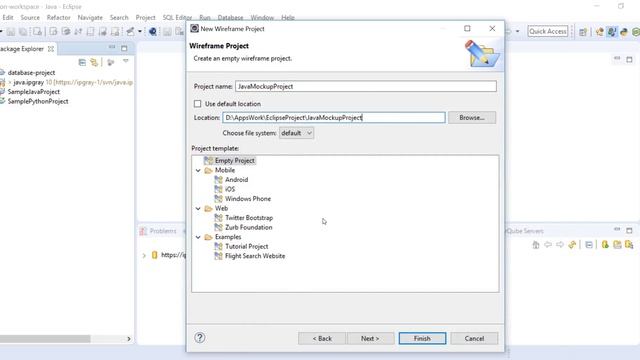Click the Finish button in the dialog
The image size is (640, 360).
[422, 338]
